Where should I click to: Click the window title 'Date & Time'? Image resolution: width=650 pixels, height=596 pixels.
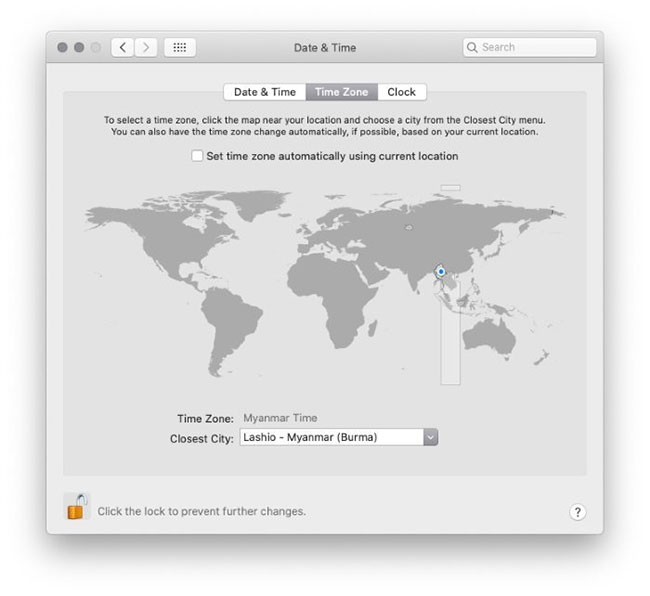(x=325, y=48)
